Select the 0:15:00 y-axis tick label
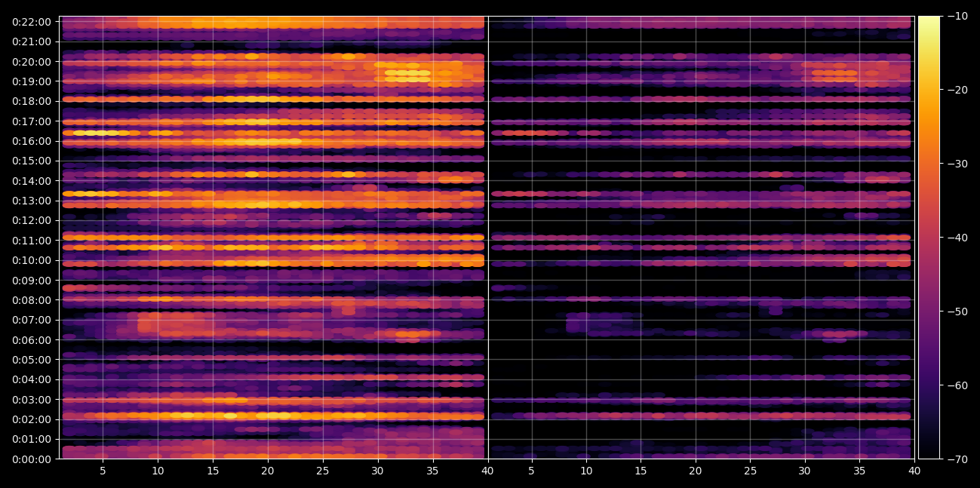Screen dimensions: 980x488 tap(32, 161)
